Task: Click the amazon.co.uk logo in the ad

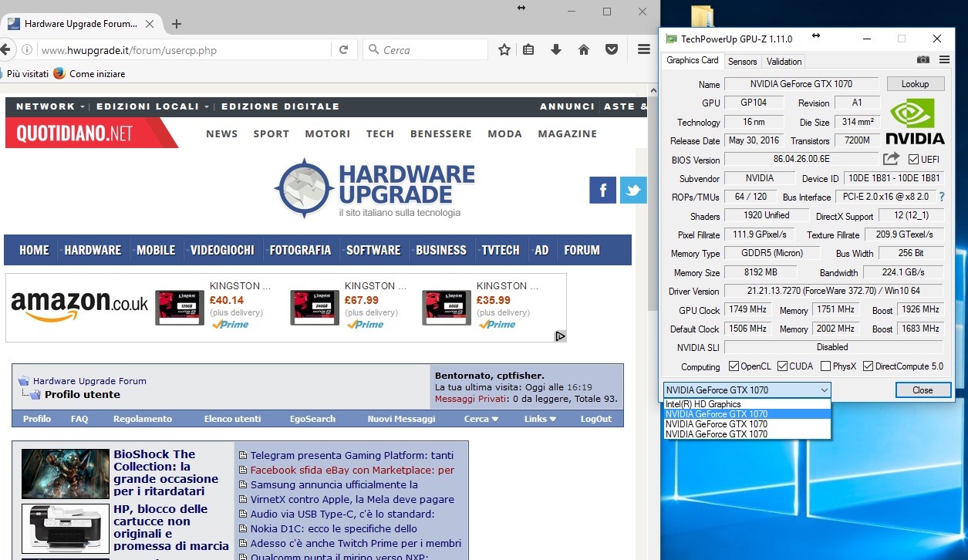Action: (x=79, y=306)
